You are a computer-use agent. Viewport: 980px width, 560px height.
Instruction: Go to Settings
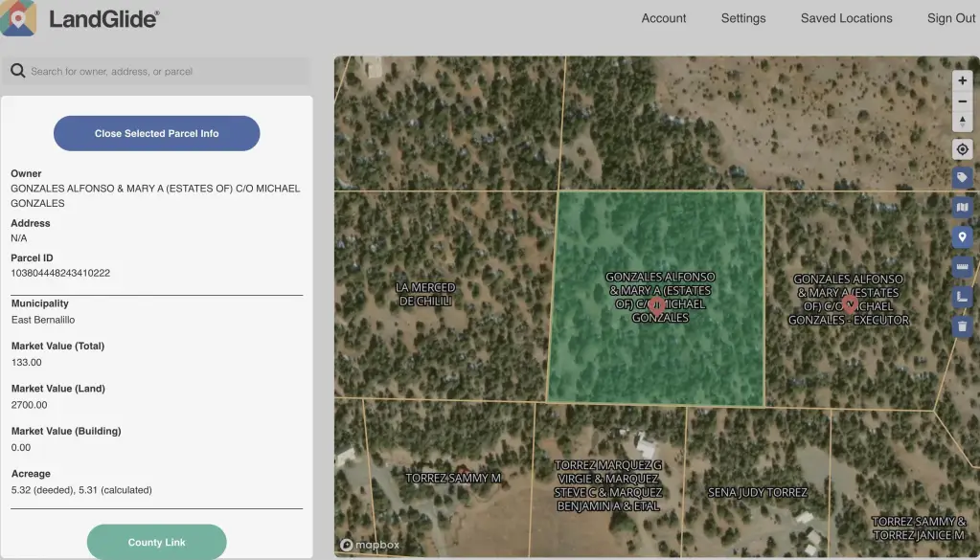coord(743,18)
